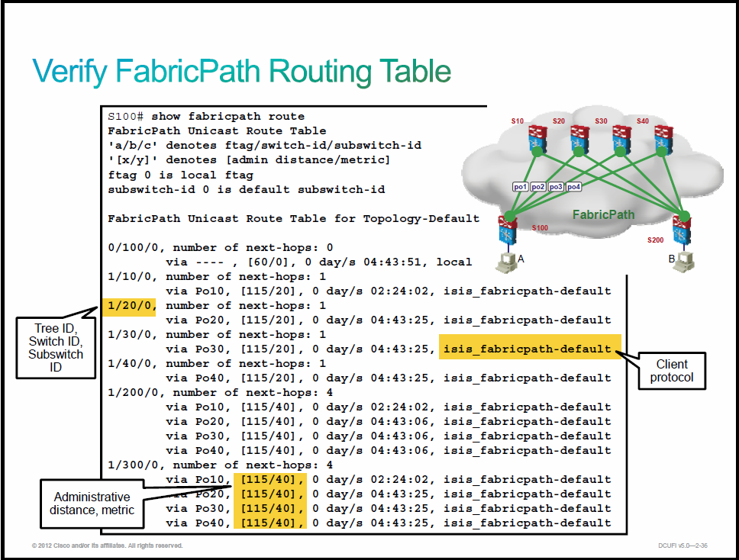This screenshot has height=560, width=739.
Task: Click the 'via Po40, [115/20]' line
Action: (389, 378)
